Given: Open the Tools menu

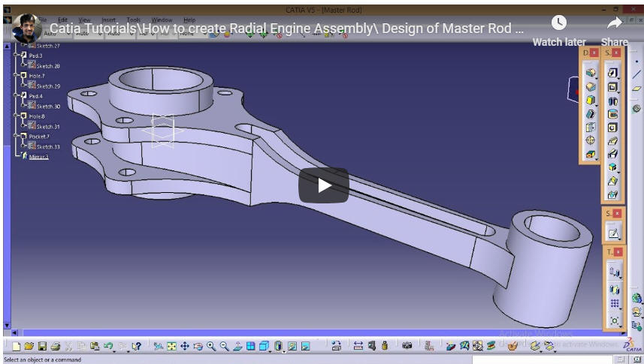Looking at the screenshot, I should click(x=134, y=20).
